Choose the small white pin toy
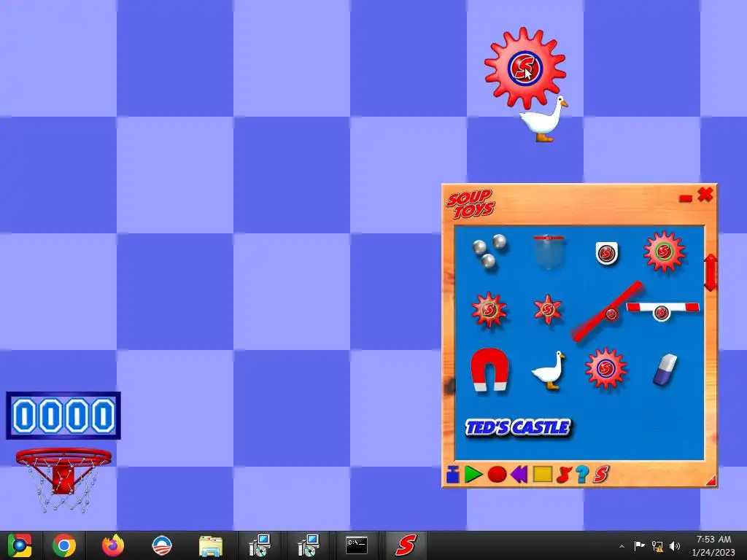747x560 pixels. coord(606,253)
